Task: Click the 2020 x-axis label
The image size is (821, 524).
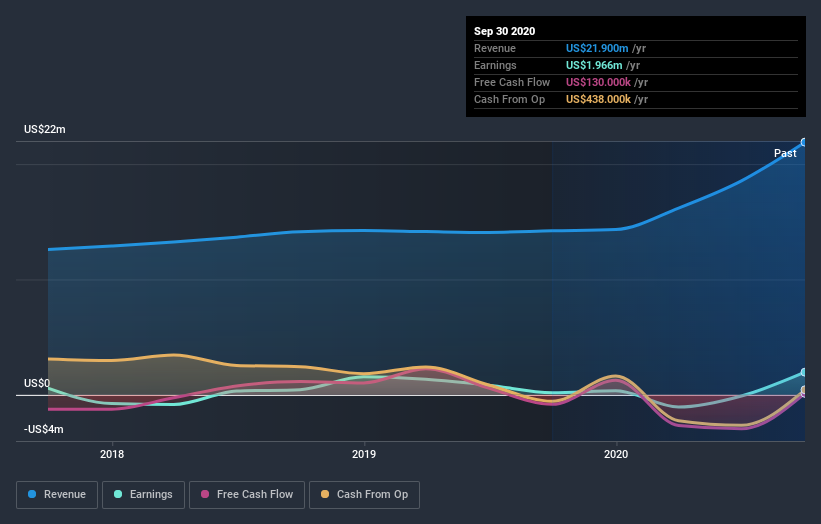Action: coord(616,454)
